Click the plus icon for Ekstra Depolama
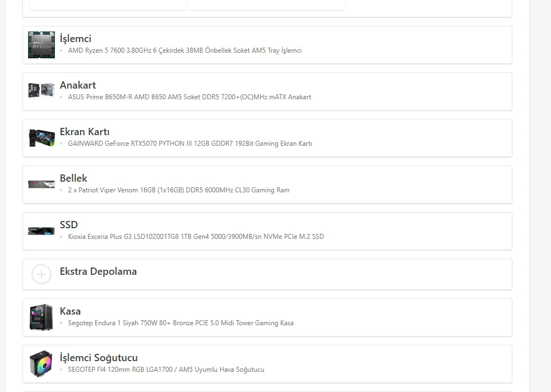551x392 pixels. pos(41,274)
